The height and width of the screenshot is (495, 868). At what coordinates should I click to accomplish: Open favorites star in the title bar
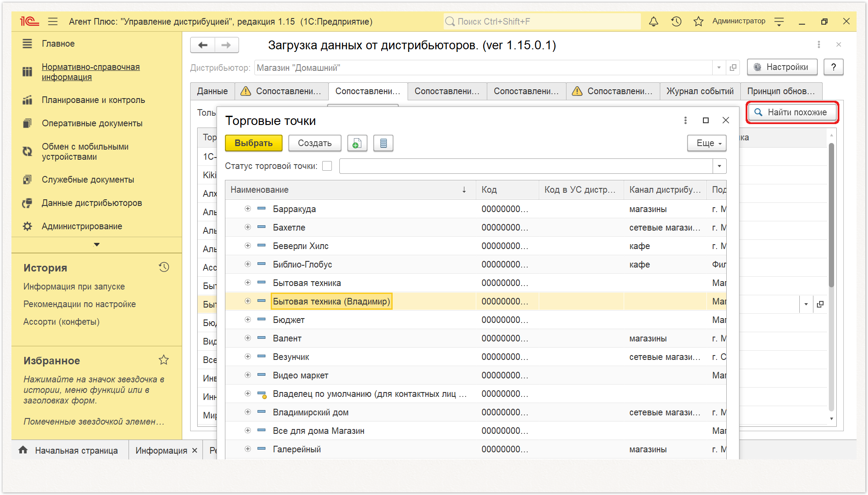698,21
